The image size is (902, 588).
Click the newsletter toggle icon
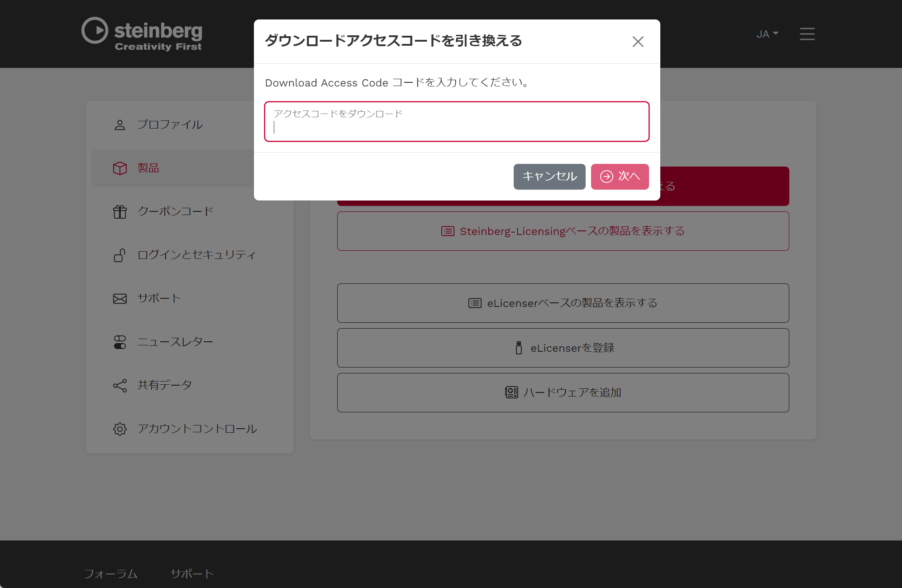pyautogui.click(x=120, y=342)
